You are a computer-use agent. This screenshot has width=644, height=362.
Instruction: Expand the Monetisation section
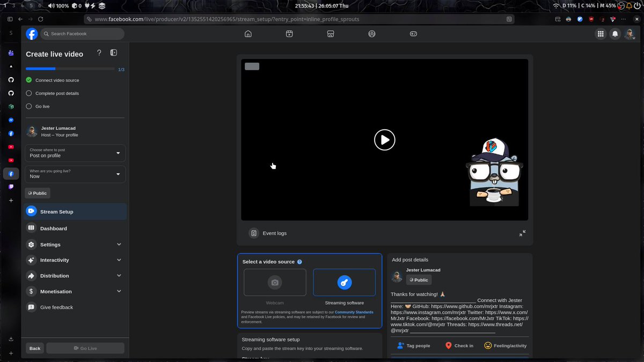(75, 291)
